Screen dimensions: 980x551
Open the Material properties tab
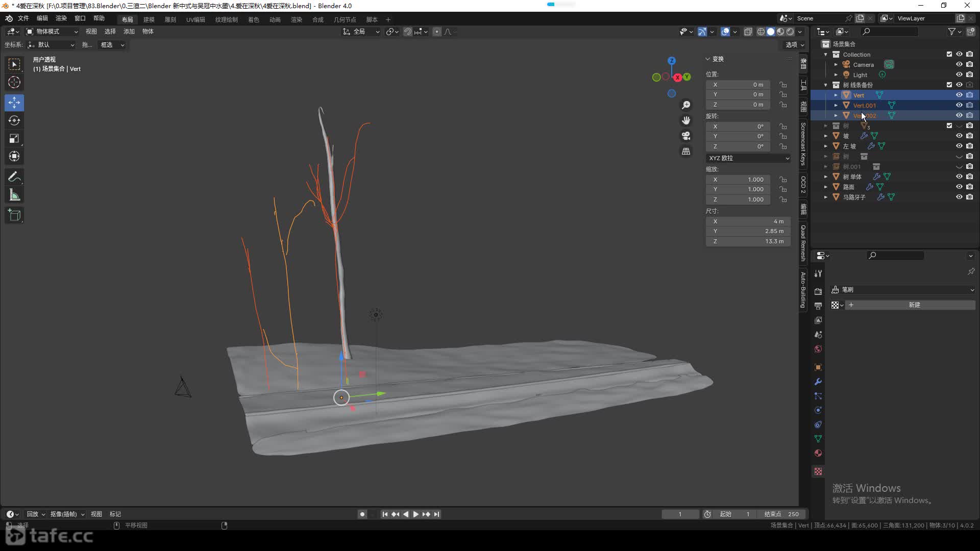[x=818, y=453]
